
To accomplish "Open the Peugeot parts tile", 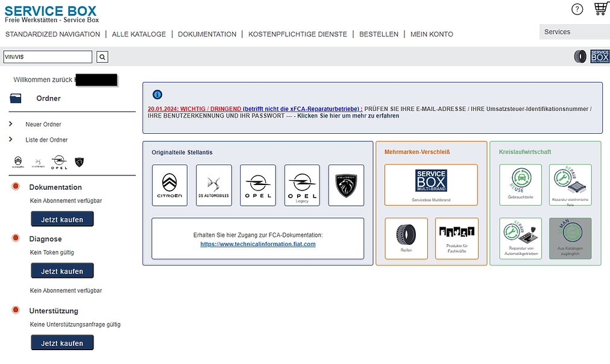I will (x=346, y=185).
